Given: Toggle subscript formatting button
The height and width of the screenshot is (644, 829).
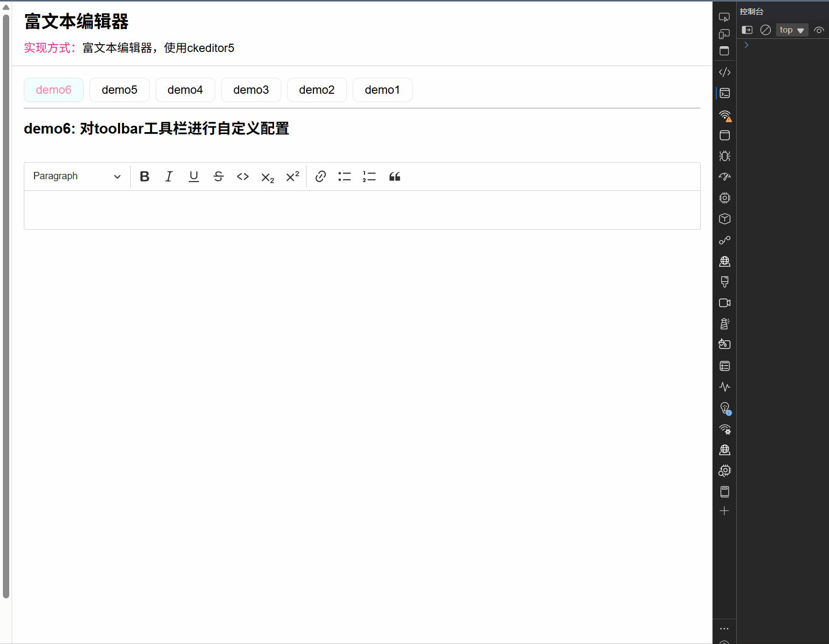Looking at the screenshot, I should click(268, 177).
